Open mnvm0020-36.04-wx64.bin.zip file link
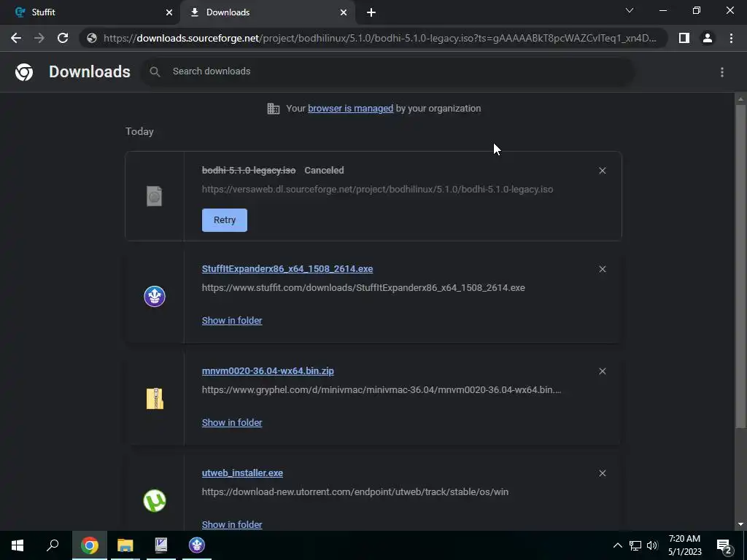This screenshot has width=747, height=560. tap(268, 371)
